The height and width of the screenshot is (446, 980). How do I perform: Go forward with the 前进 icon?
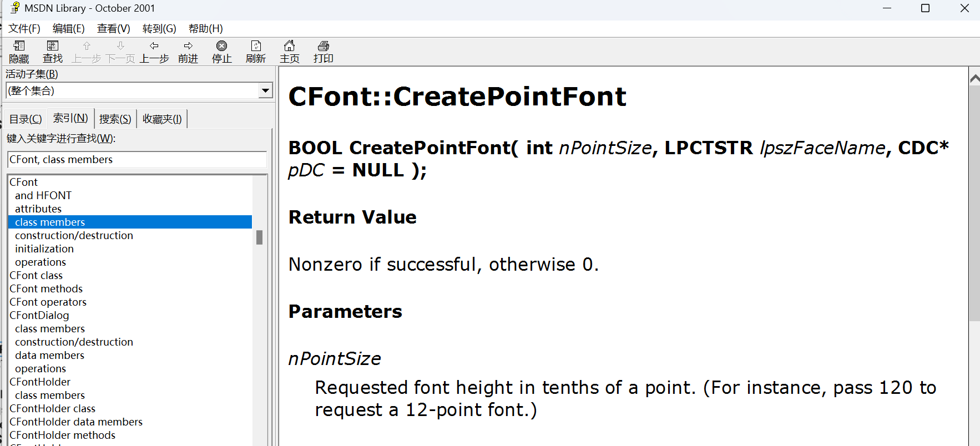pyautogui.click(x=188, y=52)
